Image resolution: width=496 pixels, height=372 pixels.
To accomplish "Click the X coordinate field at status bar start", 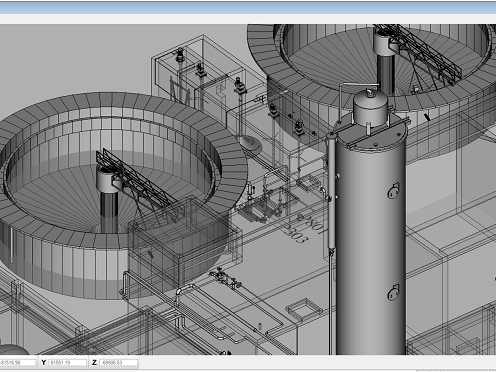I will 18,363.
